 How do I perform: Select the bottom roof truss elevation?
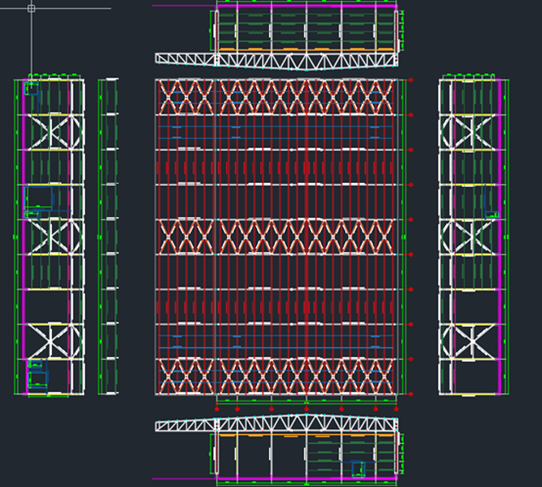pos(277,423)
